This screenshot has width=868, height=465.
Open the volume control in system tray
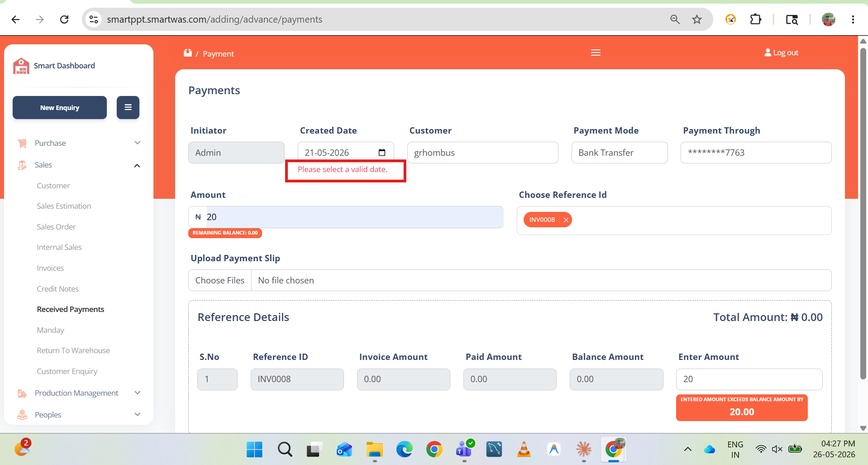(777, 449)
